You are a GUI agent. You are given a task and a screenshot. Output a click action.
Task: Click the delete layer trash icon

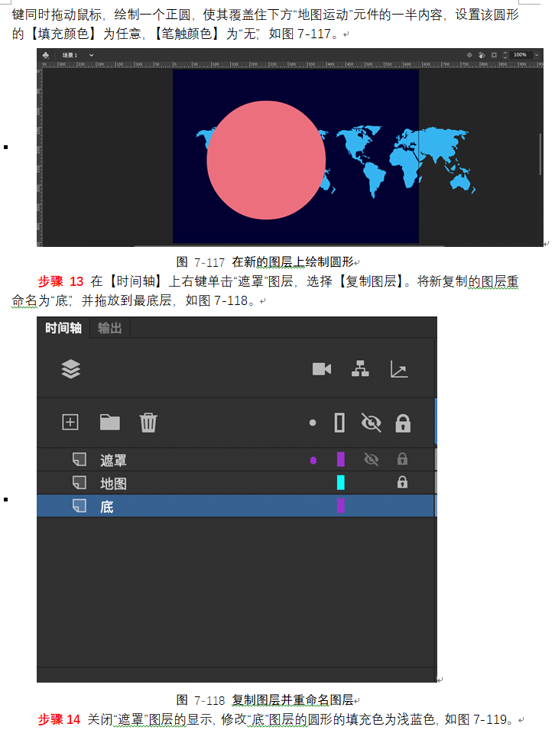click(x=148, y=423)
